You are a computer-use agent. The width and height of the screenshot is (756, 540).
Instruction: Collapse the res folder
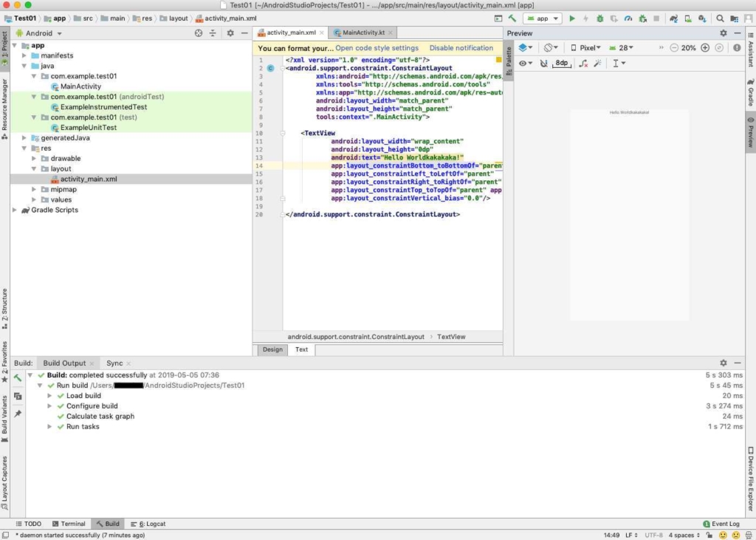24,148
